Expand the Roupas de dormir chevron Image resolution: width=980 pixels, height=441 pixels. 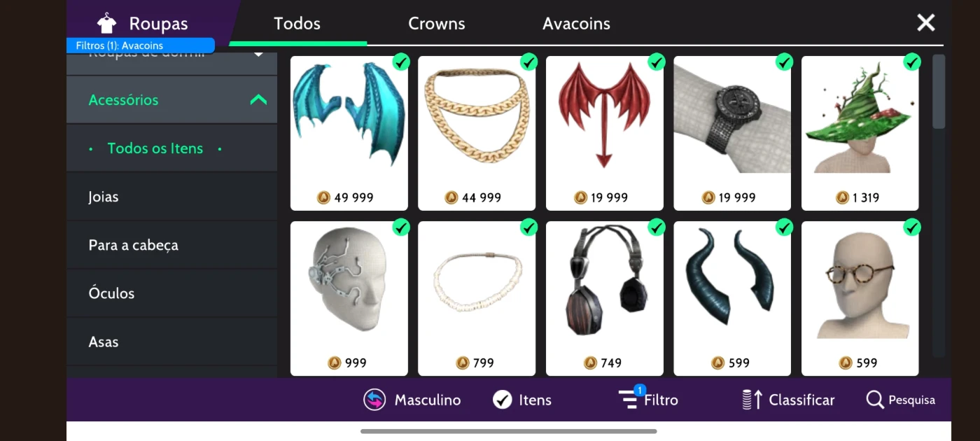coord(258,53)
